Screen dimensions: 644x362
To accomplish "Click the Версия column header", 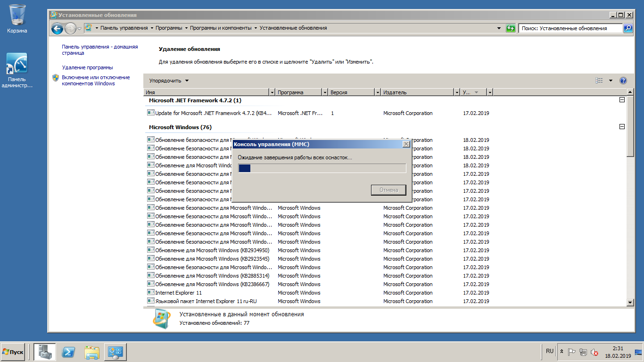I will point(351,92).
